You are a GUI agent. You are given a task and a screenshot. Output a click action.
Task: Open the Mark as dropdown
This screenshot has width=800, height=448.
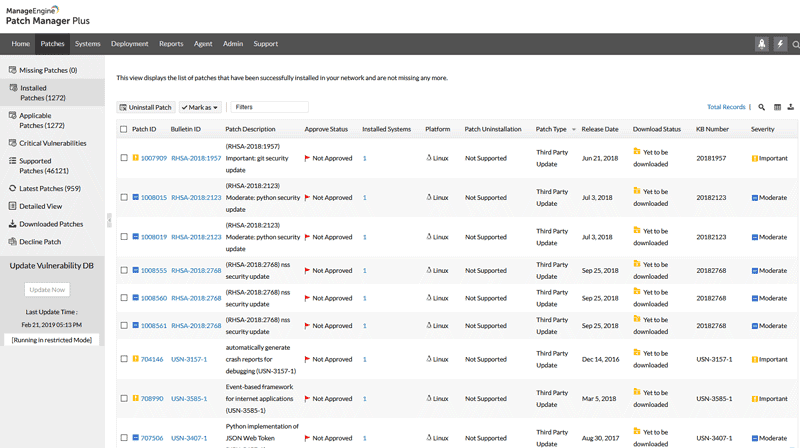pyautogui.click(x=200, y=107)
